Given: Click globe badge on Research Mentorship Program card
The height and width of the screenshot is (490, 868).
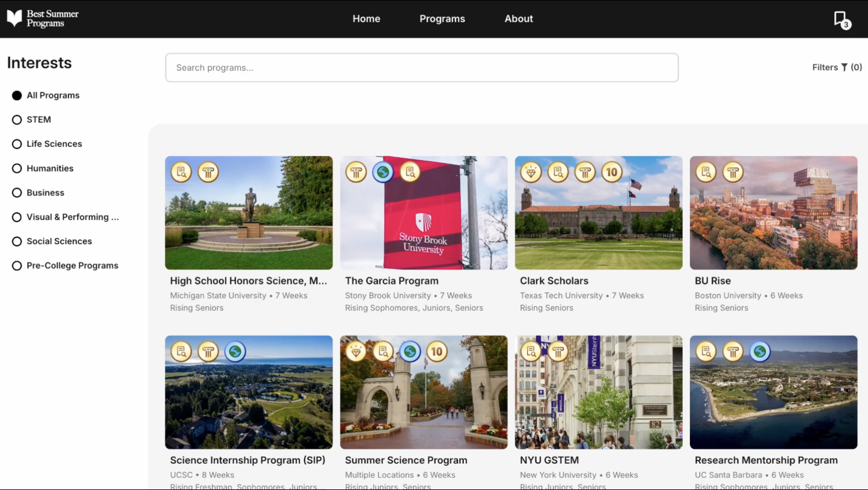Looking at the screenshot, I should click(x=760, y=351).
